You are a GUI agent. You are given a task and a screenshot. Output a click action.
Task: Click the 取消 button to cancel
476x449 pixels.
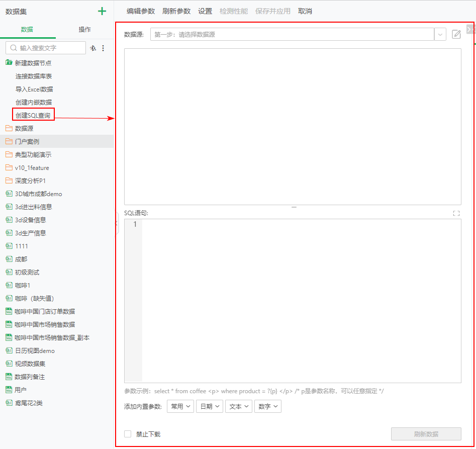(x=305, y=11)
